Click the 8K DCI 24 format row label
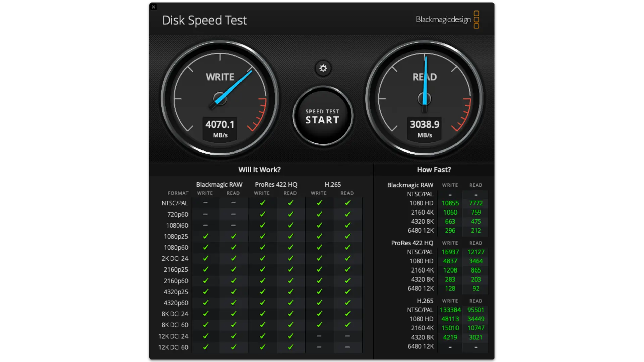Viewport: 644px width, 362px height. [175, 314]
